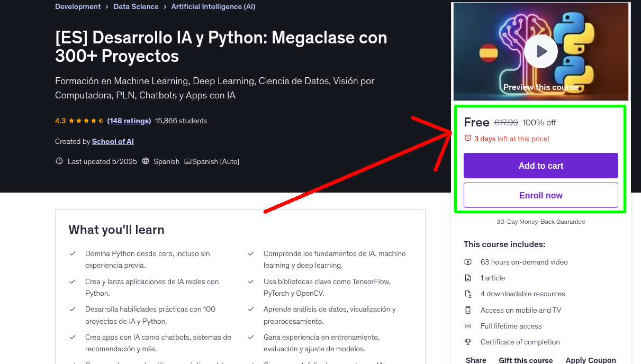641x364 pixels.
Task: Visit the School of AI creator page
Action: coord(113,141)
